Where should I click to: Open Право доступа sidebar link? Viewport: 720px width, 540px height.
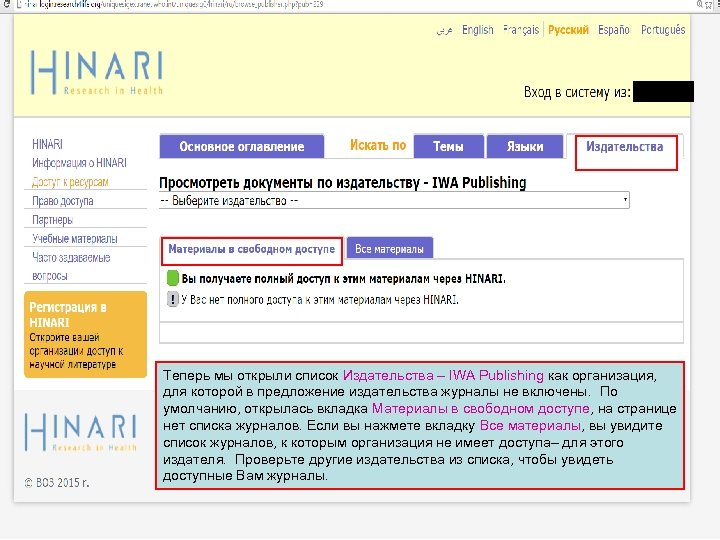click(62, 201)
